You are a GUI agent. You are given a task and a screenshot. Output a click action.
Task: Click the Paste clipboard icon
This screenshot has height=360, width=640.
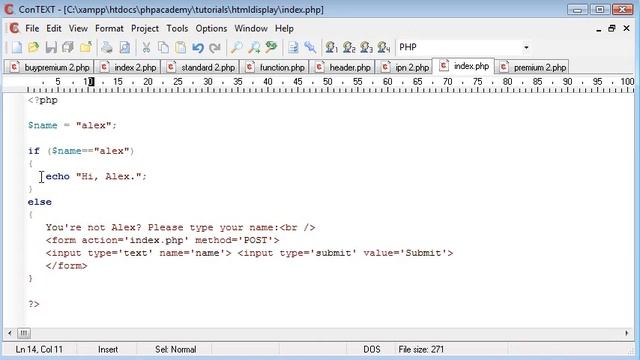coord(180,47)
